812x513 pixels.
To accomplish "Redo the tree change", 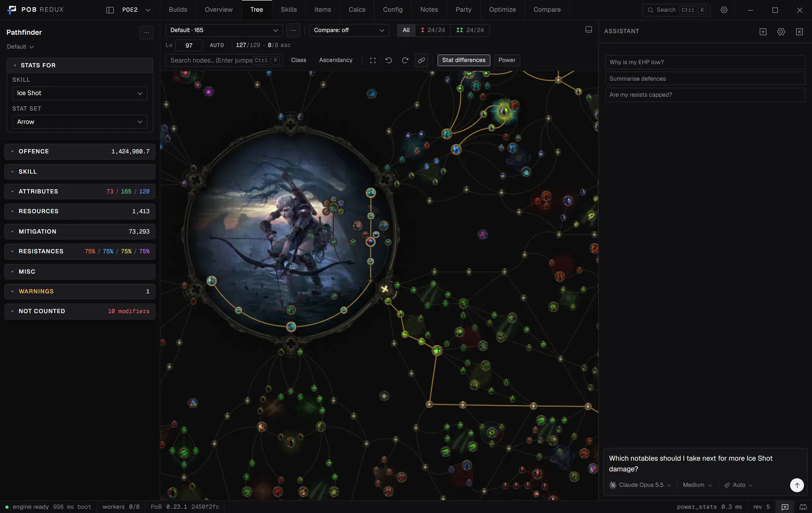I will pyautogui.click(x=405, y=60).
